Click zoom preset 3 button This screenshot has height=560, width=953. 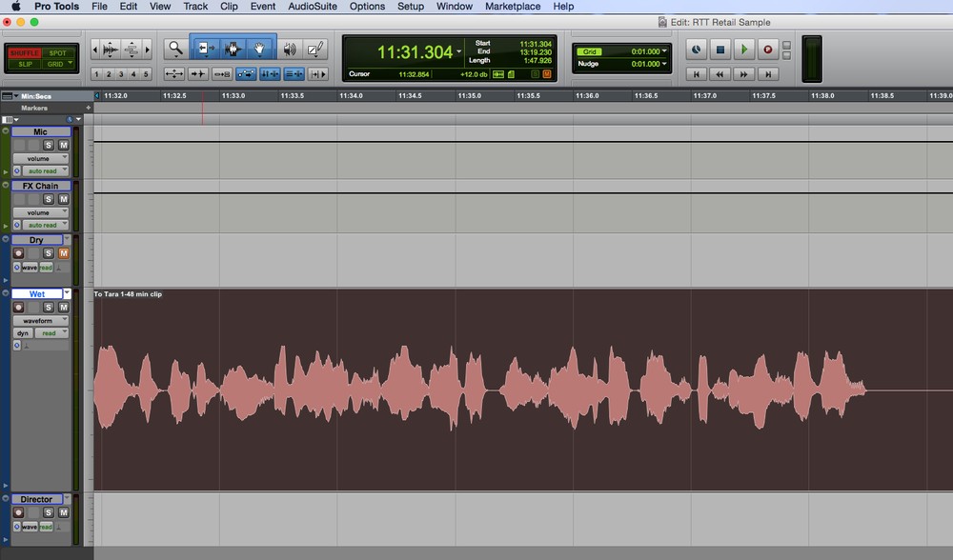coord(121,74)
